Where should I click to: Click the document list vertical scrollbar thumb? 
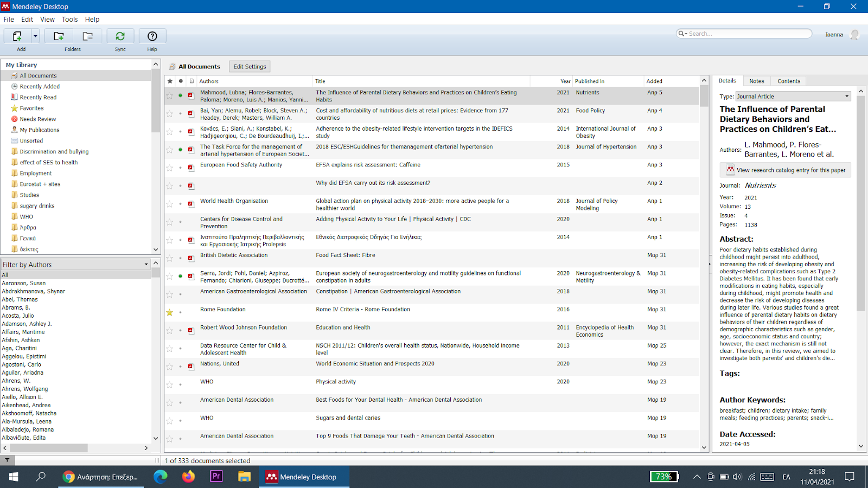coord(704,96)
